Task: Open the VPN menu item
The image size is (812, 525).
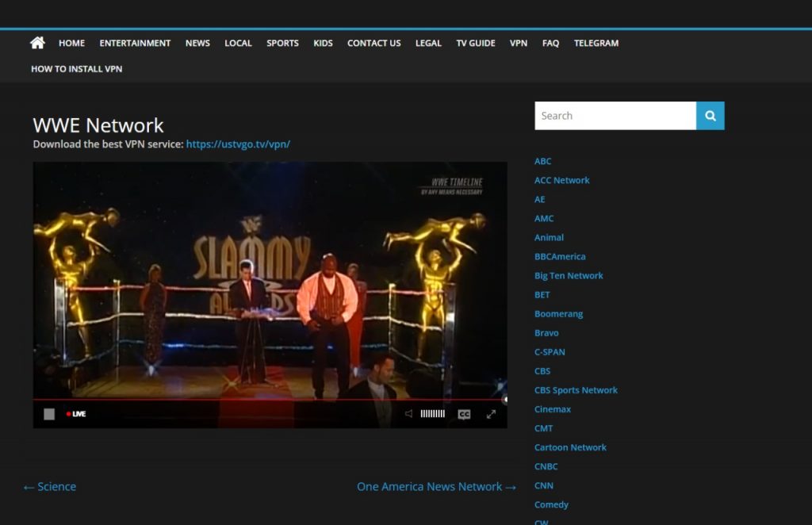Action: 519,43
